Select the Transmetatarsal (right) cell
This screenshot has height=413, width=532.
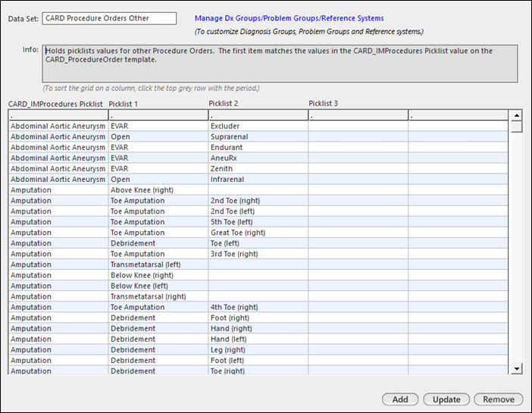[x=158, y=296]
